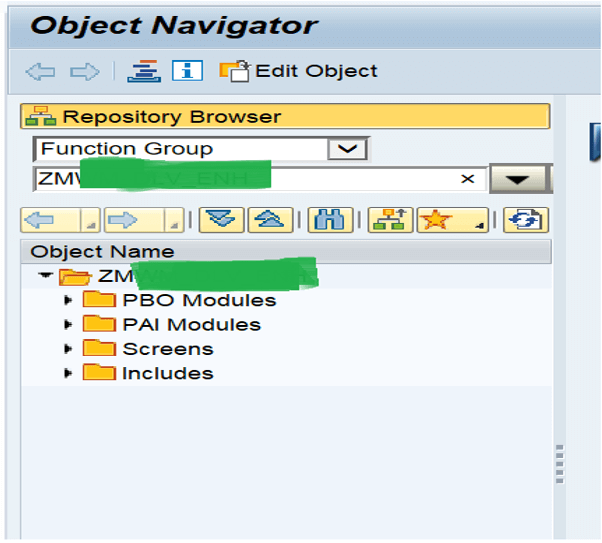602x543 pixels.
Task: Click the top toolbar forward arrow
Action: click(x=85, y=72)
